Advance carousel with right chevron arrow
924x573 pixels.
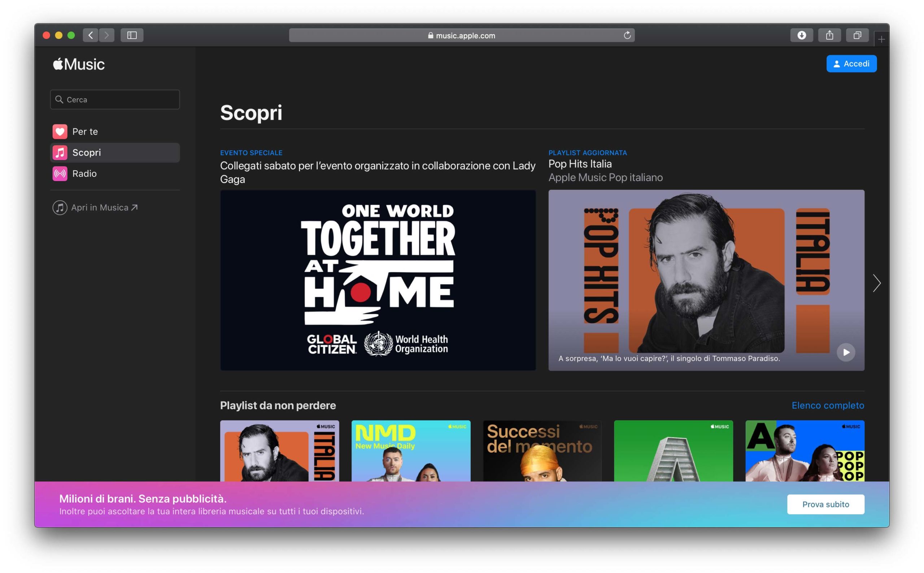877,283
